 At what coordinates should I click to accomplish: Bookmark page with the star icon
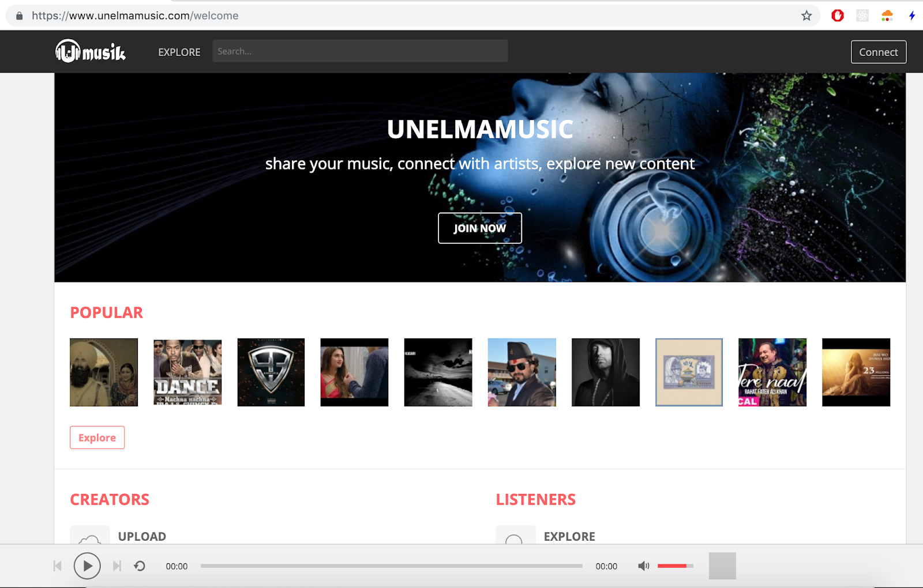point(806,16)
